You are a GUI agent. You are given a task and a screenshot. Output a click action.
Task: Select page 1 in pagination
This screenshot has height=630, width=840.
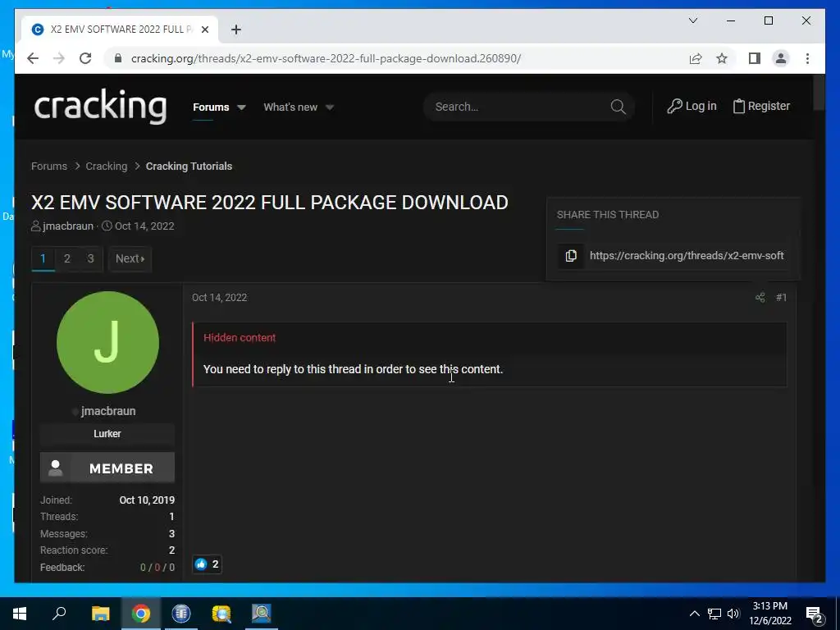pyautogui.click(x=43, y=258)
